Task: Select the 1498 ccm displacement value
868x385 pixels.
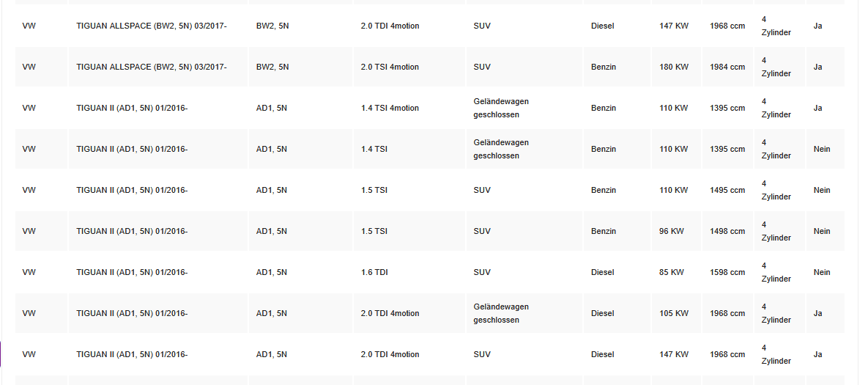Action: 727,231
